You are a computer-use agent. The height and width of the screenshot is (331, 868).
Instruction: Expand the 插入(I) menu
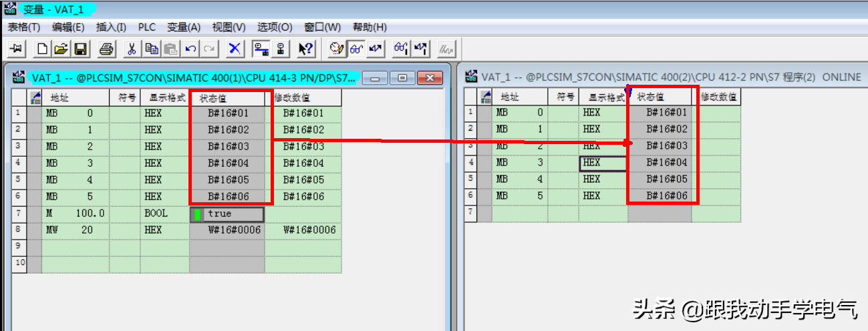(111, 27)
